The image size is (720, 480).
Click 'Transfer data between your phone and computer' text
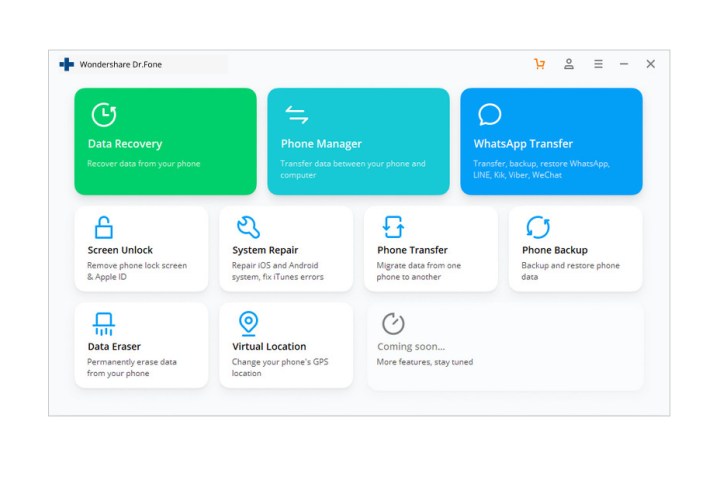pos(353,169)
